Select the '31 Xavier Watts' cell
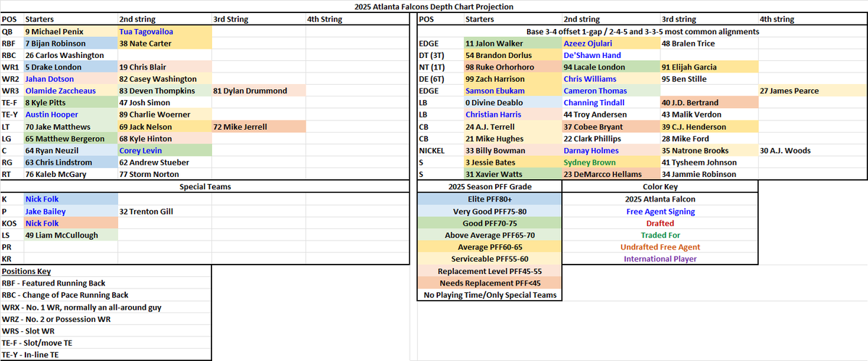This screenshot has width=868, height=361. tap(513, 173)
